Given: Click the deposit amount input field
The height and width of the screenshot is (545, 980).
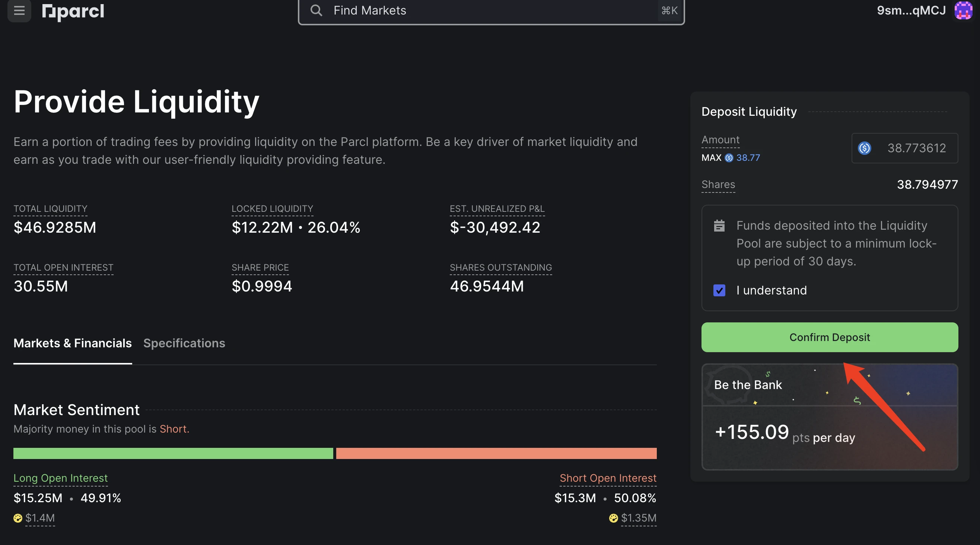Looking at the screenshot, I should tap(916, 148).
